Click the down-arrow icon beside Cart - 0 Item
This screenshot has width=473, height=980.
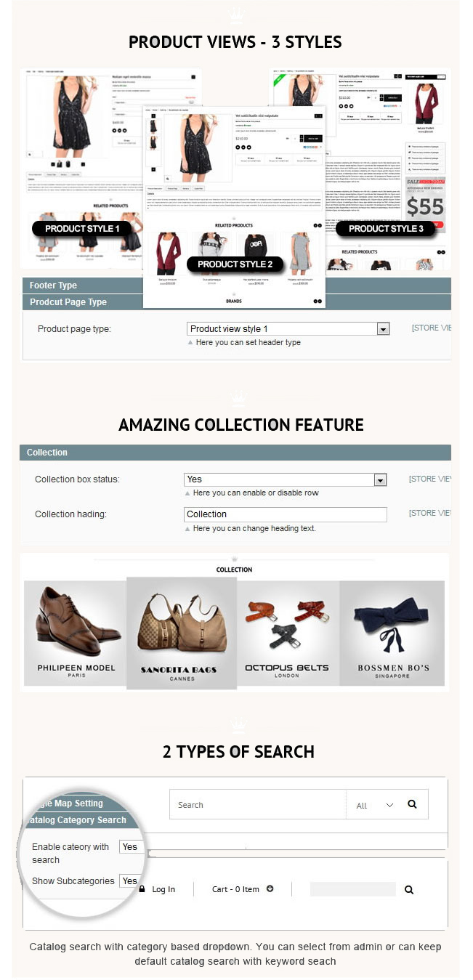(x=270, y=888)
